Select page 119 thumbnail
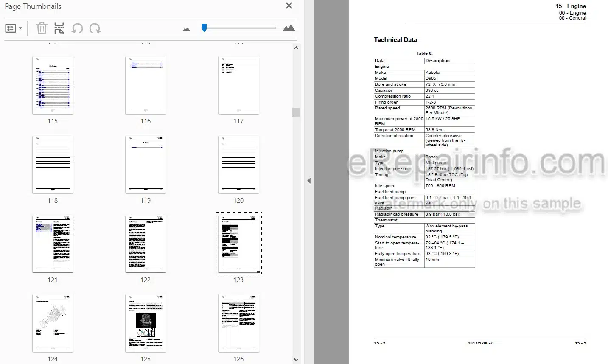 (146, 165)
